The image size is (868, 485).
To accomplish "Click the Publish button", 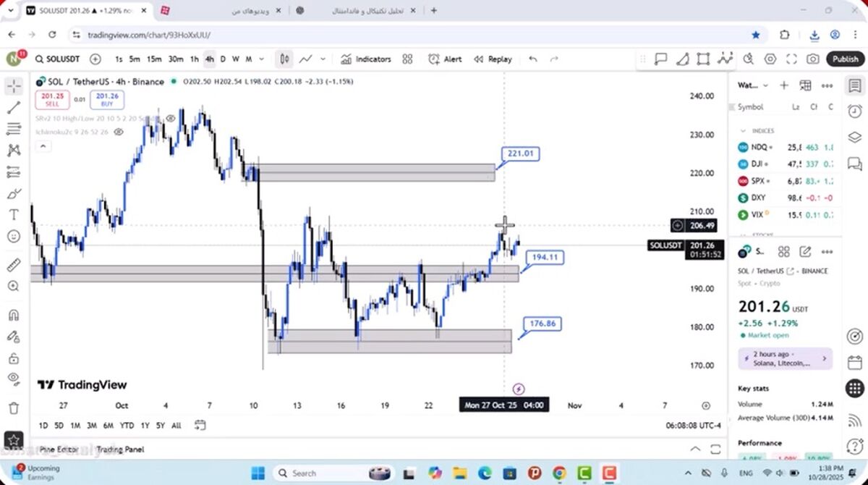I will pyautogui.click(x=845, y=59).
